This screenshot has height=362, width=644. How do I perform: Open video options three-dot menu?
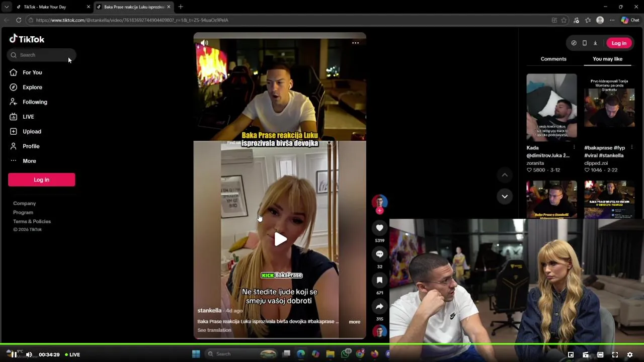(355, 43)
